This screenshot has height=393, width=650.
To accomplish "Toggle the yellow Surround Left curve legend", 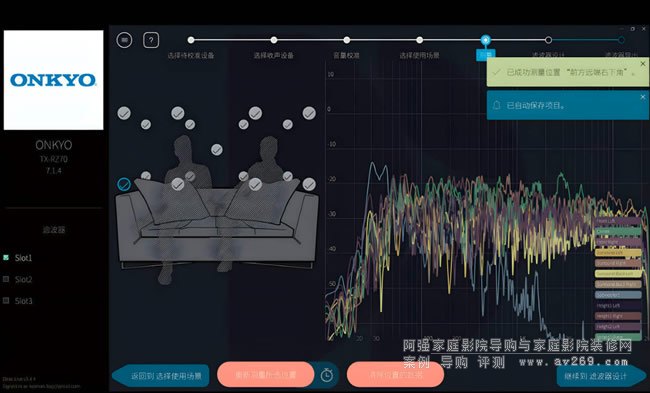I will click(618, 252).
